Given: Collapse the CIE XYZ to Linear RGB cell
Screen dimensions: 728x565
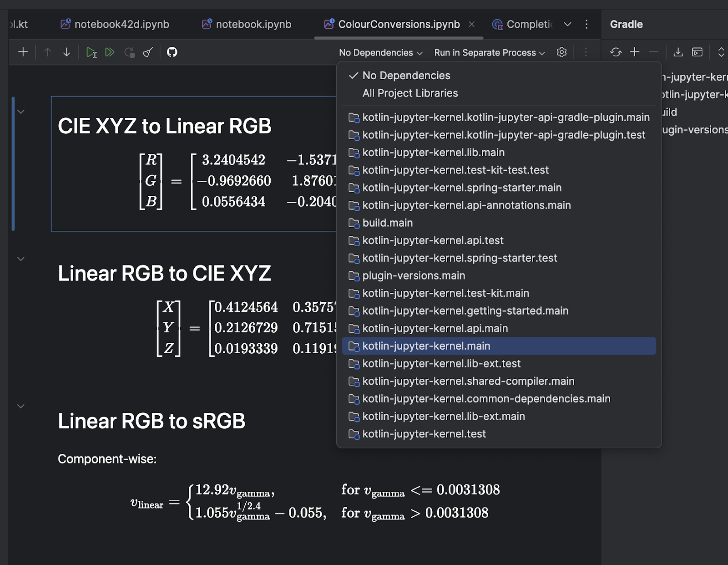Looking at the screenshot, I should point(21,112).
